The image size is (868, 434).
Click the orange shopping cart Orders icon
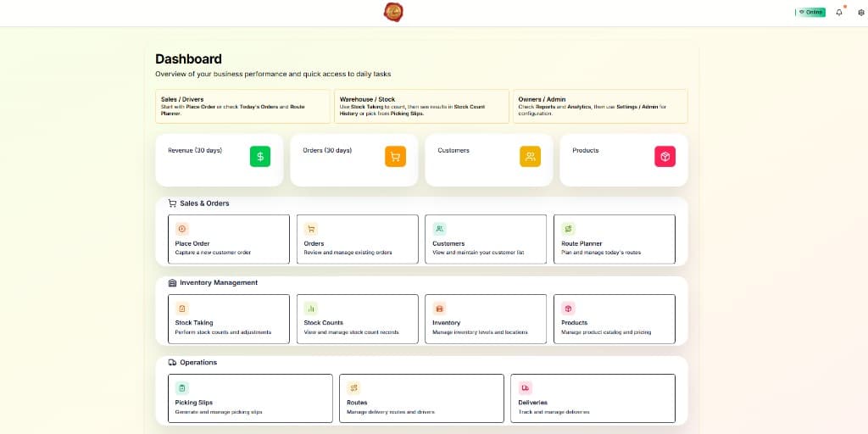pyautogui.click(x=395, y=156)
